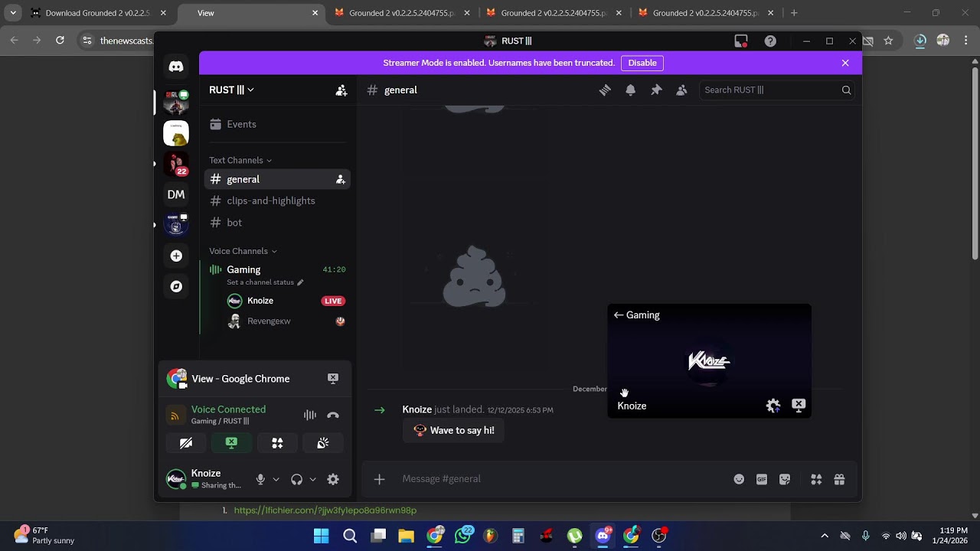Open emoji picker in message bar
Screen dimensions: 980x551
click(x=739, y=479)
